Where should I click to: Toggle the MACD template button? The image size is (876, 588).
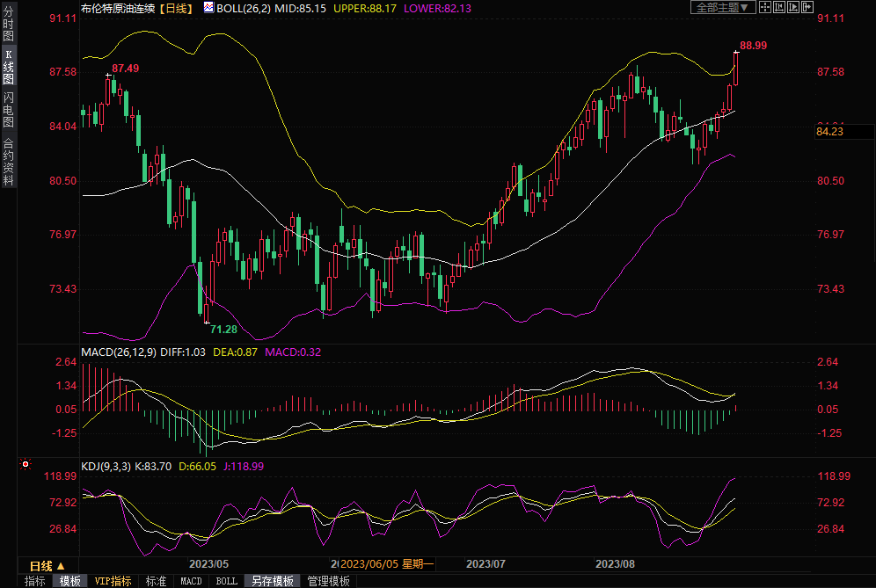[191, 581]
